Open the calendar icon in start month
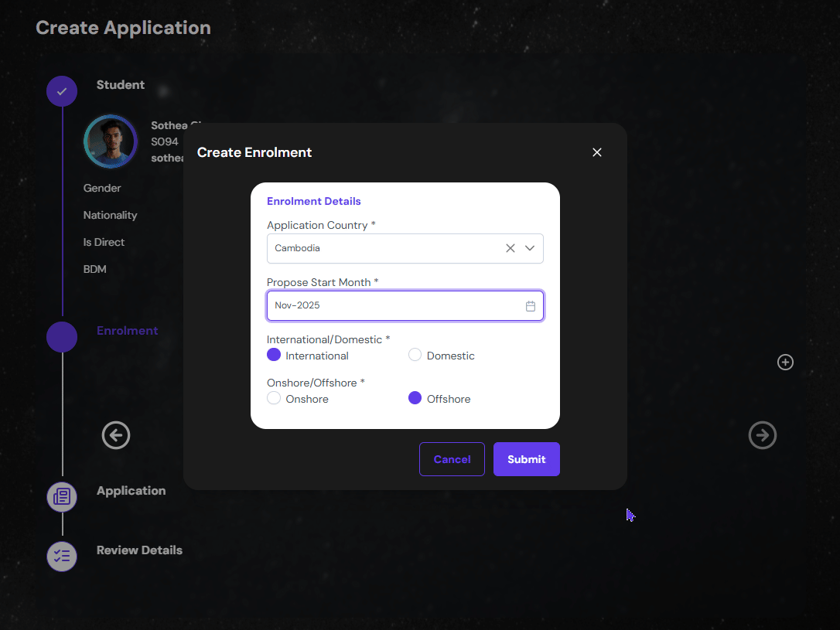Screen dimensions: 840x630 pyautogui.click(x=531, y=306)
